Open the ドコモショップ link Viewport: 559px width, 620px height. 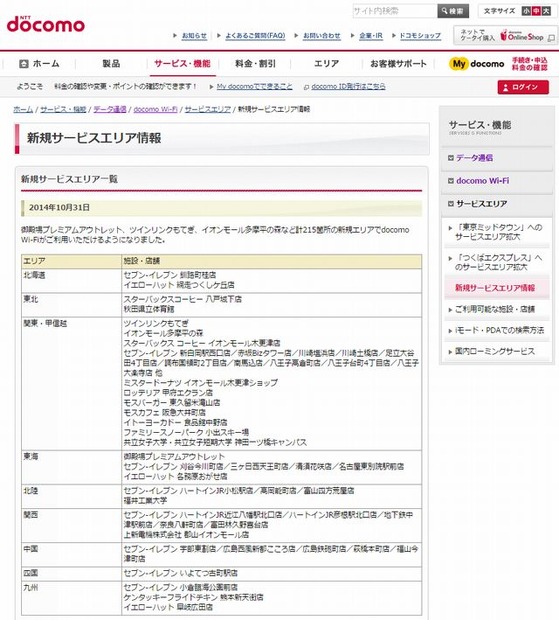[x=420, y=36]
